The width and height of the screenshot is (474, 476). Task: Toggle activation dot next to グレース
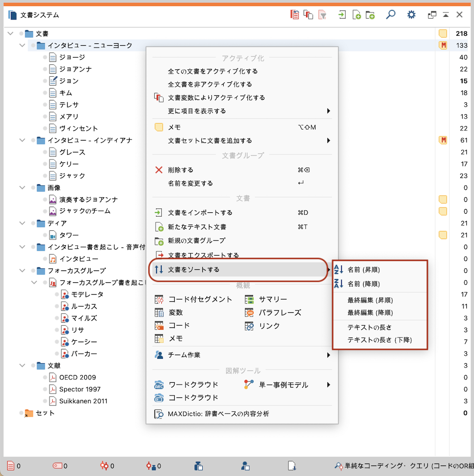pos(45,152)
